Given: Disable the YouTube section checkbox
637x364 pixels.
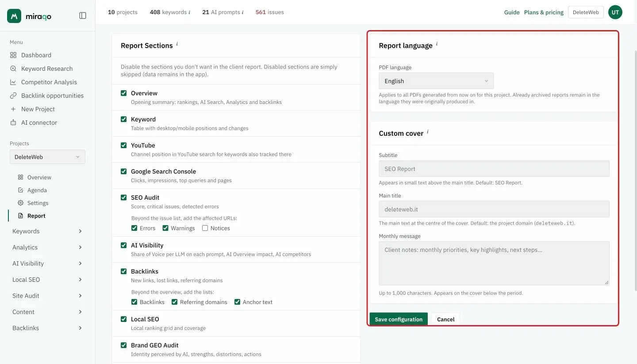Looking at the screenshot, I should pyautogui.click(x=124, y=145).
